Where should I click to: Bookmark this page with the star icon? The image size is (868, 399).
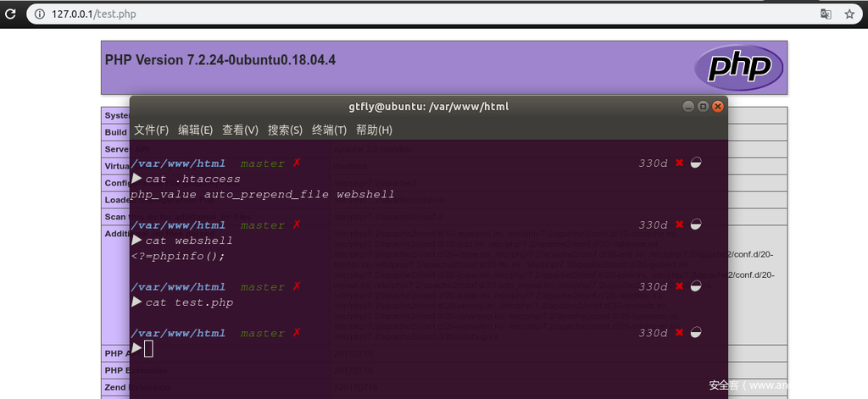(849, 14)
